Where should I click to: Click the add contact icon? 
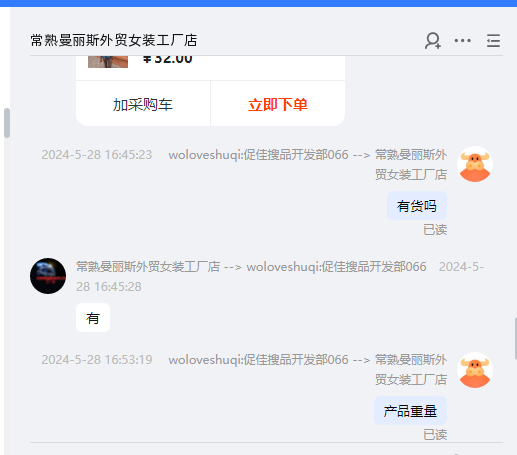click(433, 41)
